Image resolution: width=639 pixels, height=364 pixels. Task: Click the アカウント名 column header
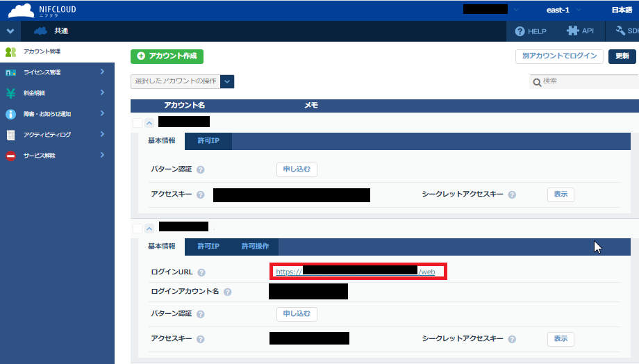pos(184,106)
